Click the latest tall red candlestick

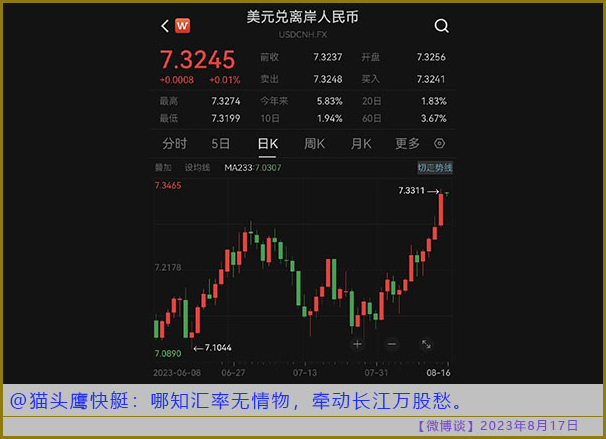pos(441,209)
